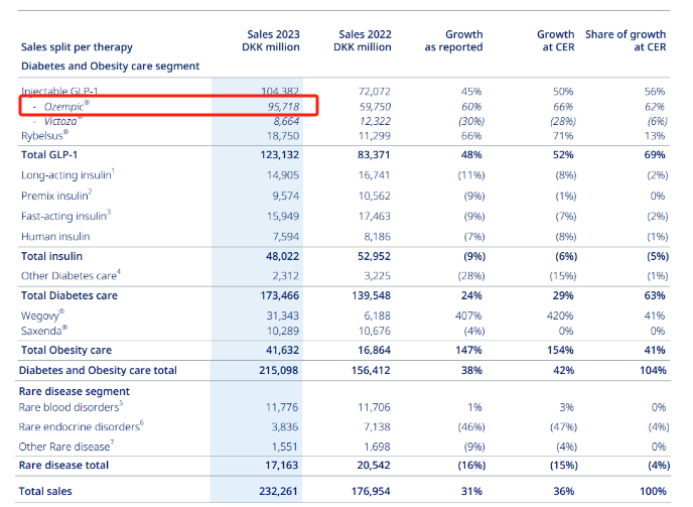Click the Rybelsus row label
This screenshot has width=693, height=507.
point(45,135)
